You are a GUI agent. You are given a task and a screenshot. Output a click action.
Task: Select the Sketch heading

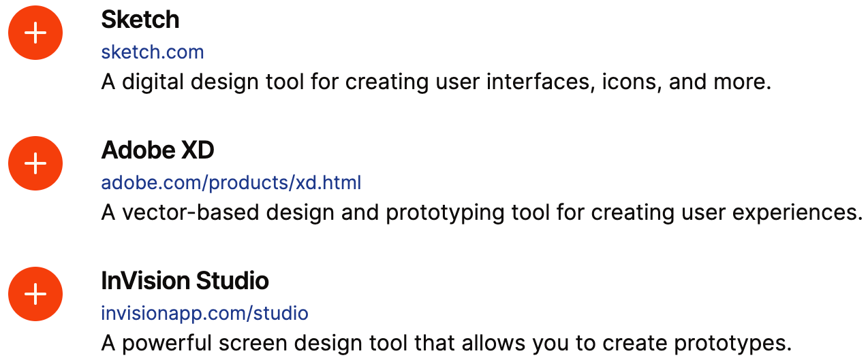point(140,20)
